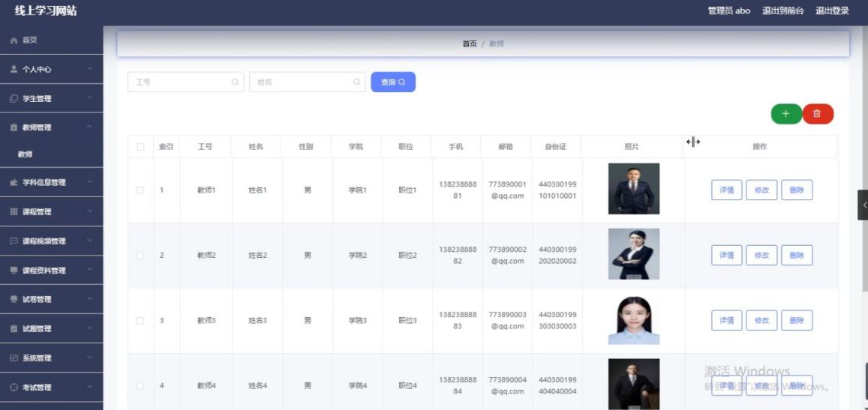Click 退出到前台 in the top bar
Screen dimensions: 868x410
pos(782,11)
